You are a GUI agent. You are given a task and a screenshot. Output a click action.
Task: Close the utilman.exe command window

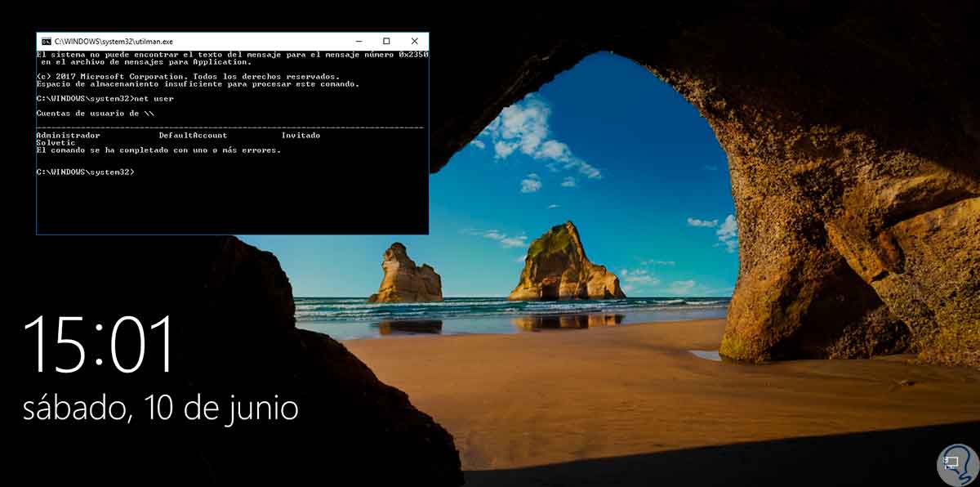415,41
